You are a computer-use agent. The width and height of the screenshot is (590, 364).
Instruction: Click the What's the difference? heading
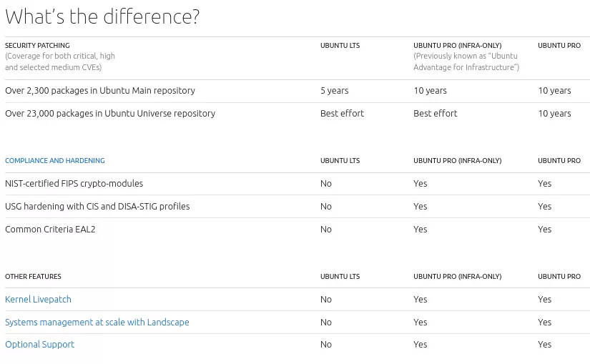pos(102,16)
